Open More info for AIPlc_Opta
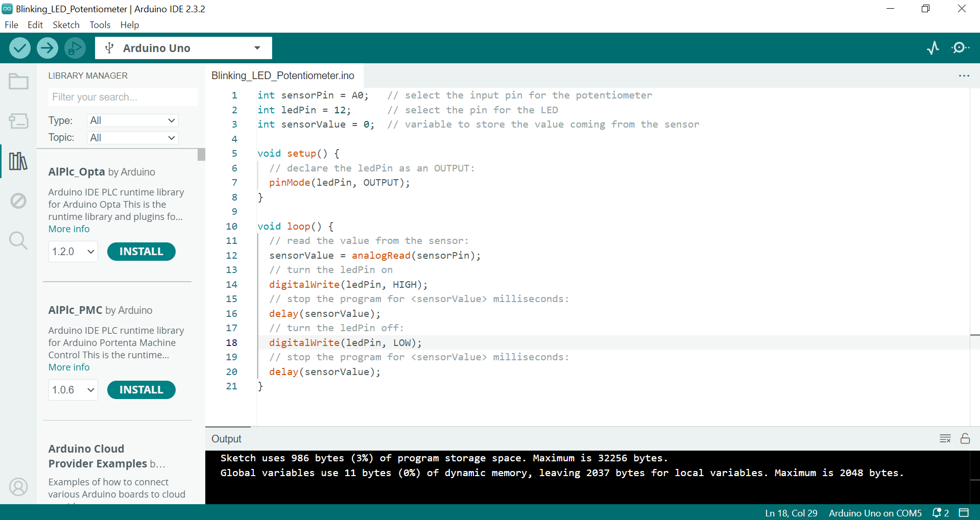980x520 pixels. [x=69, y=229]
